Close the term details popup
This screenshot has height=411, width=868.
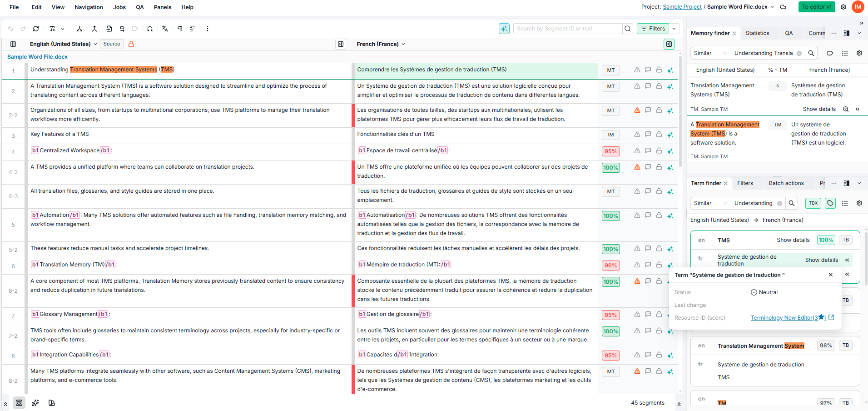click(x=831, y=275)
